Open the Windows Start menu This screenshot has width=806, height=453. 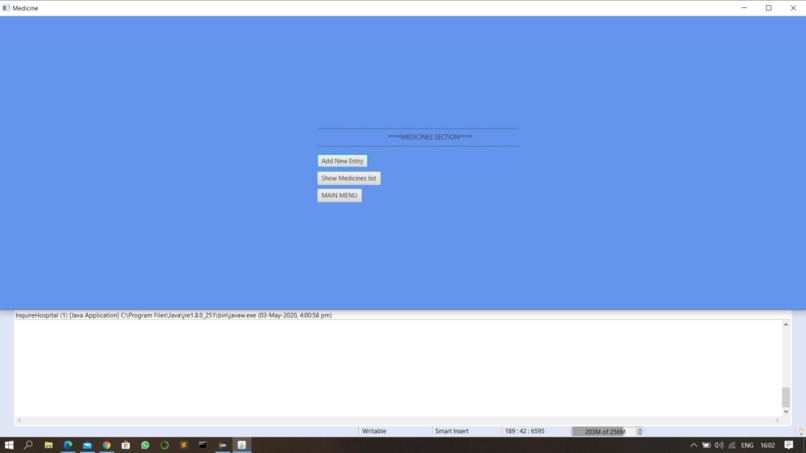click(x=9, y=445)
